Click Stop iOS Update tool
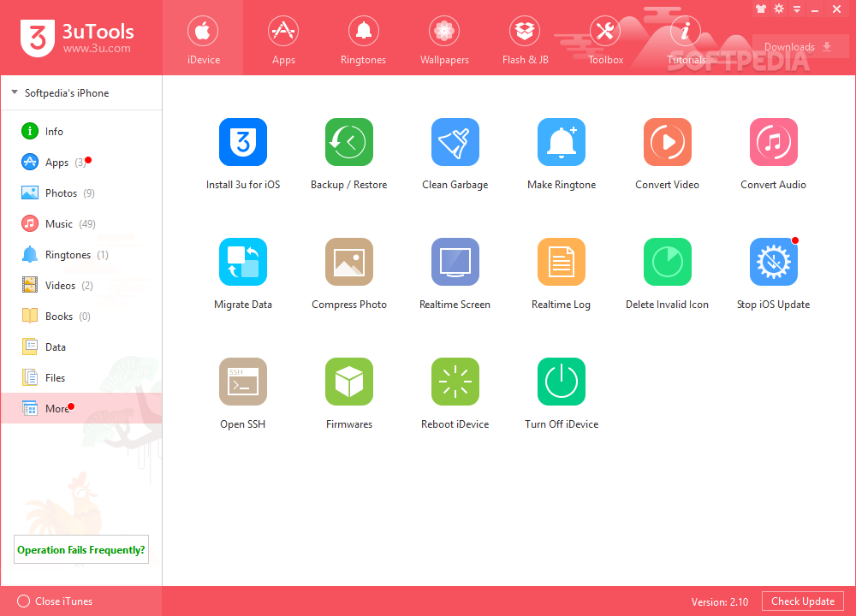Viewport: 856px width, 616px height. tap(773, 262)
